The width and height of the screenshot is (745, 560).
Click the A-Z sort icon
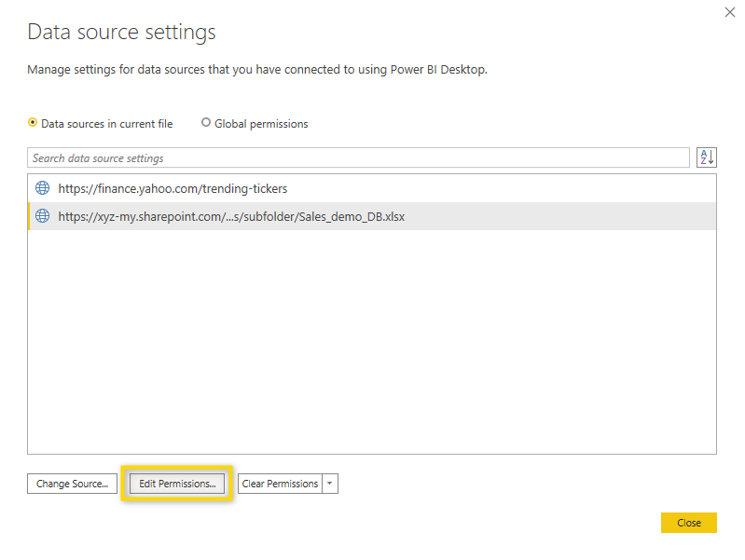click(x=707, y=157)
